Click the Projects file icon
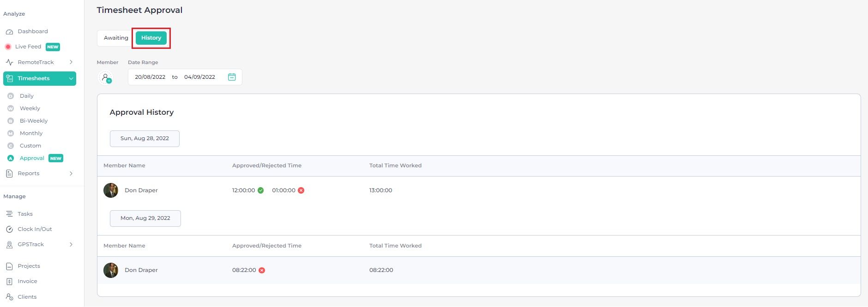Screen dimensions: 868x307 [9, 266]
